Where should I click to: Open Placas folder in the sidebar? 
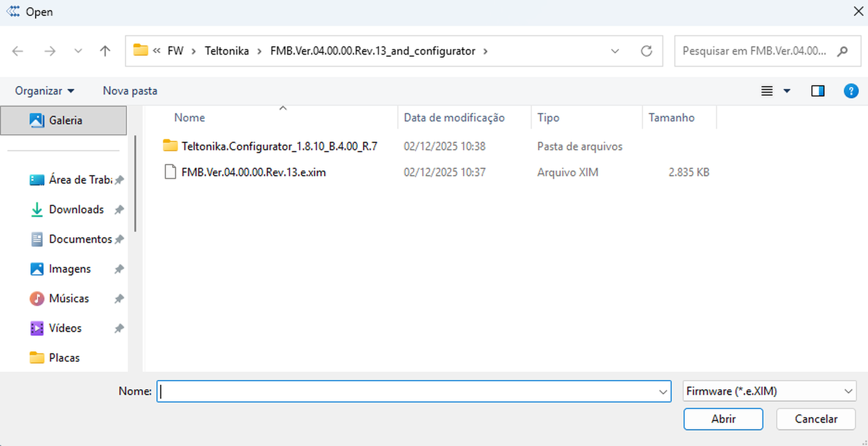click(x=55, y=358)
